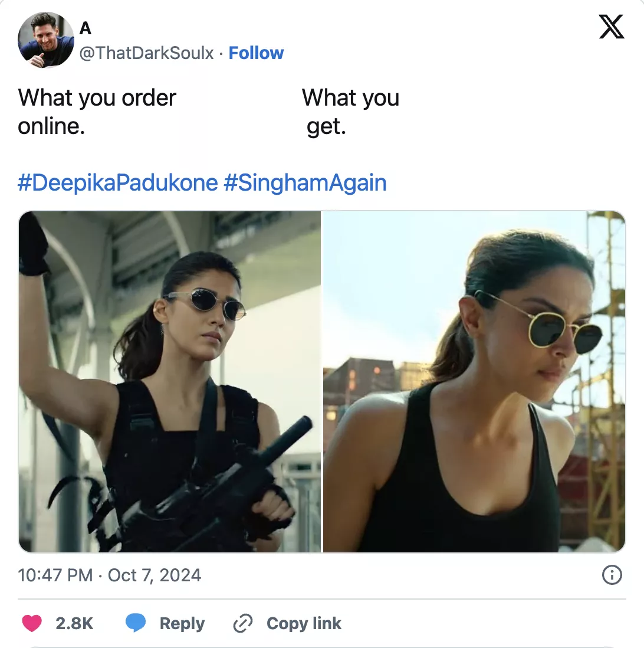Open the 10:47 PM · Oct 7, 2024 timestamp
The width and height of the screenshot is (644, 648).
click(110, 575)
